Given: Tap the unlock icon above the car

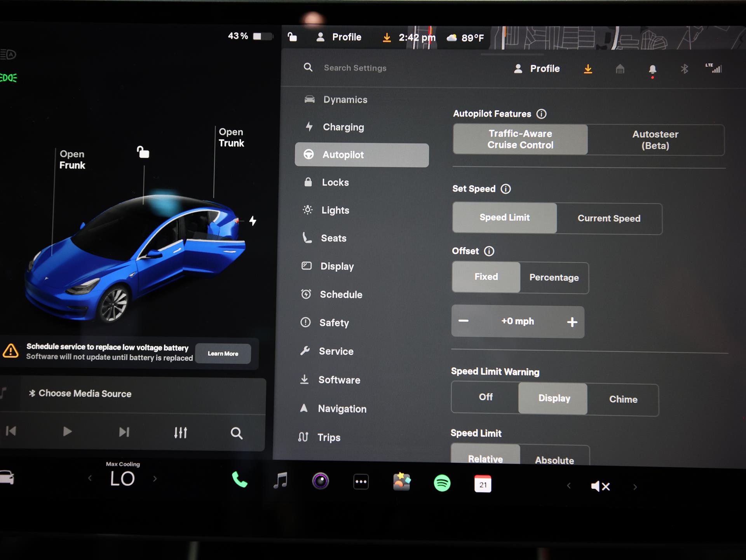Looking at the screenshot, I should coord(143,152).
